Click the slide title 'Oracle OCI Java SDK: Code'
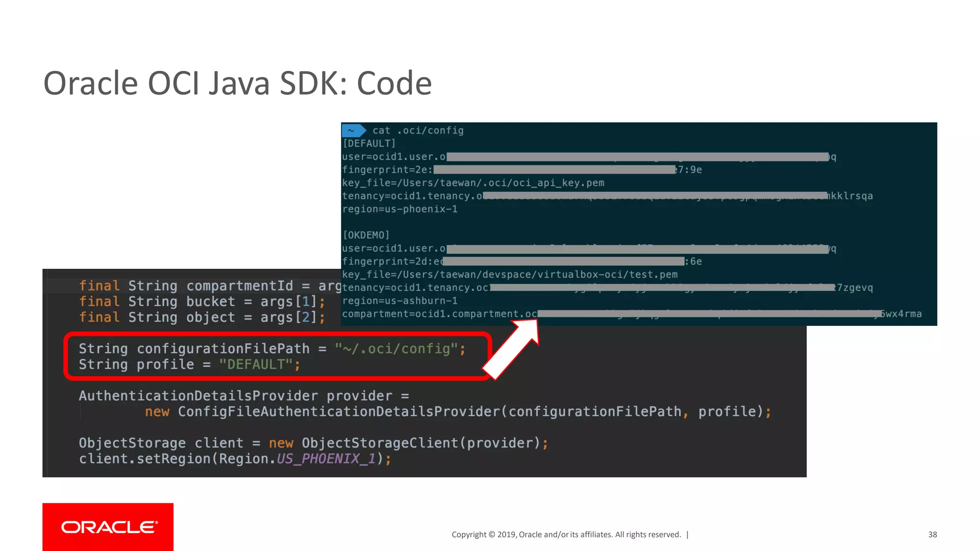Screen dimensions: 980x551 point(237,83)
